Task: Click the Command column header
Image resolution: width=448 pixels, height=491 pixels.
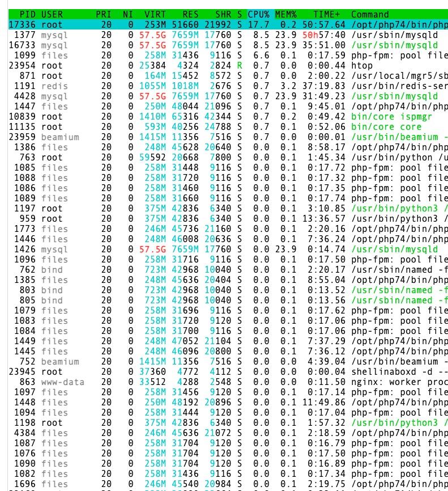Action: [x=370, y=14]
